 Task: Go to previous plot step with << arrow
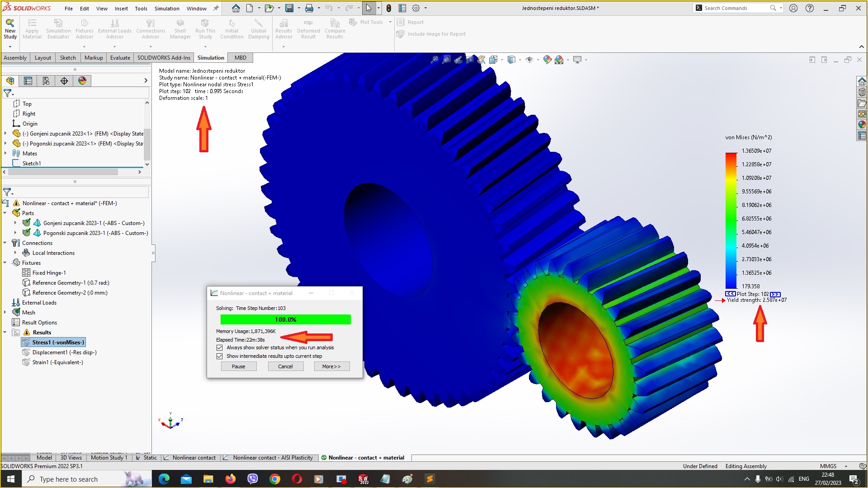point(731,294)
